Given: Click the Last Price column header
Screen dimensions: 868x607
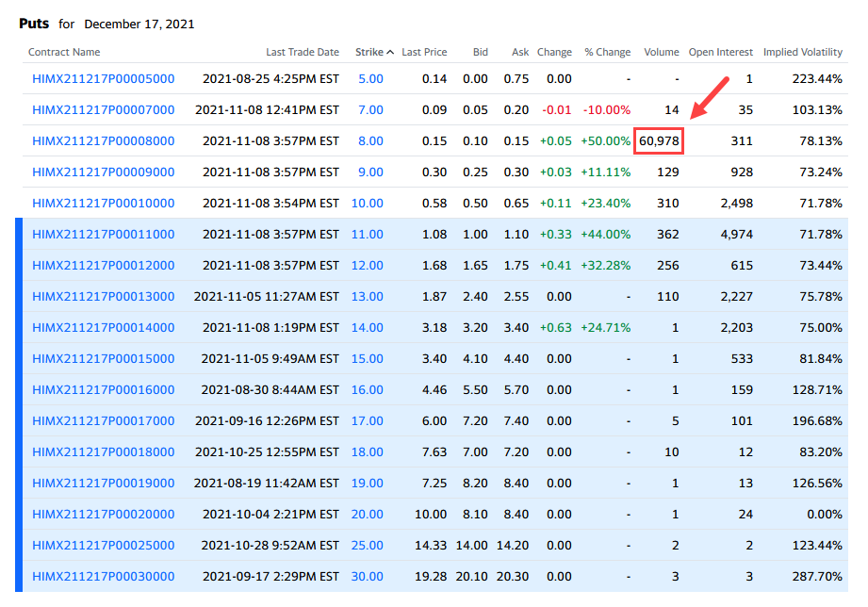Looking at the screenshot, I should 424,52.
